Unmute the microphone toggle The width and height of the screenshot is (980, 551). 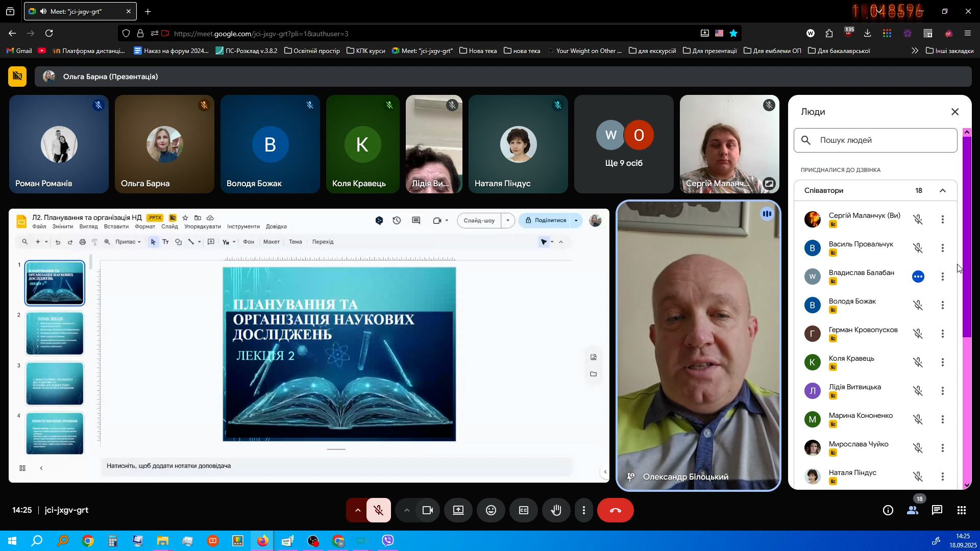pyautogui.click(x=378, y=510)
